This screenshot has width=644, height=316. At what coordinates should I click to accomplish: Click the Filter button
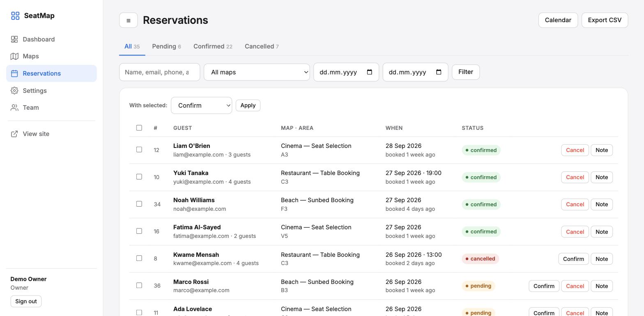(x=466, y=72)
